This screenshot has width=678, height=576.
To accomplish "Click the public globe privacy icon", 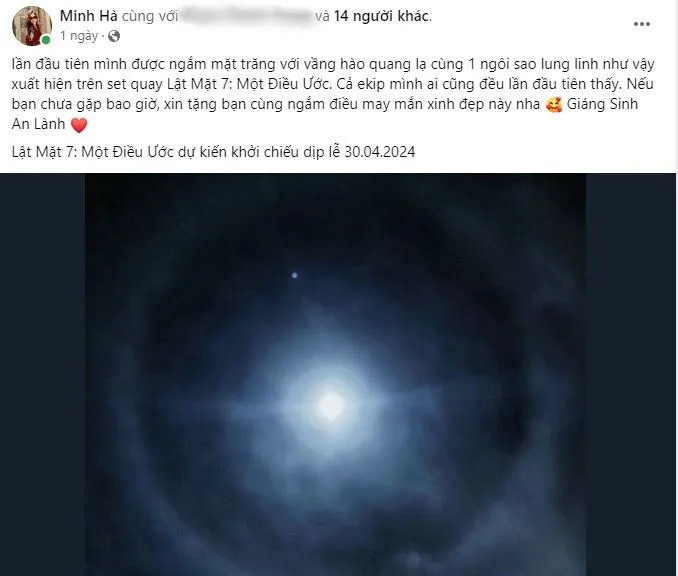I will (x=114, y=36).
